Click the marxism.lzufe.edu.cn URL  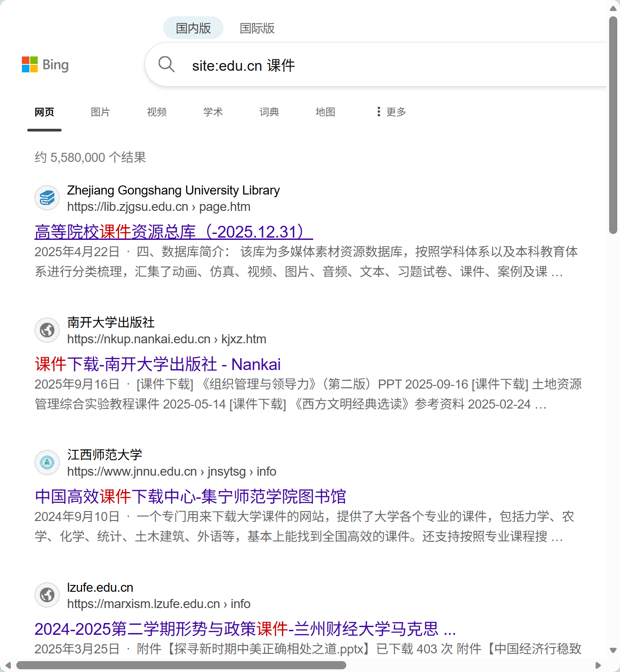click(x=159, y=604)
